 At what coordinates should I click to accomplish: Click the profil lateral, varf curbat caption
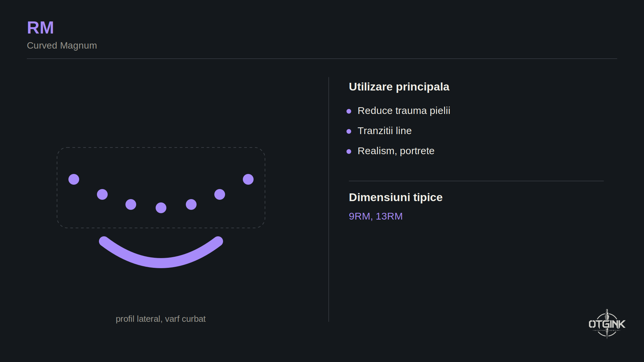(x=161, y=319)
